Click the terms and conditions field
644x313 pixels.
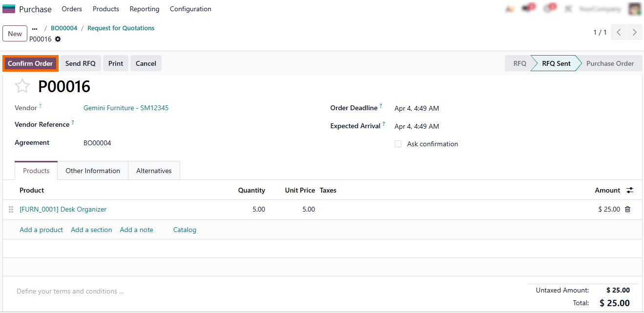click(70, 291)
